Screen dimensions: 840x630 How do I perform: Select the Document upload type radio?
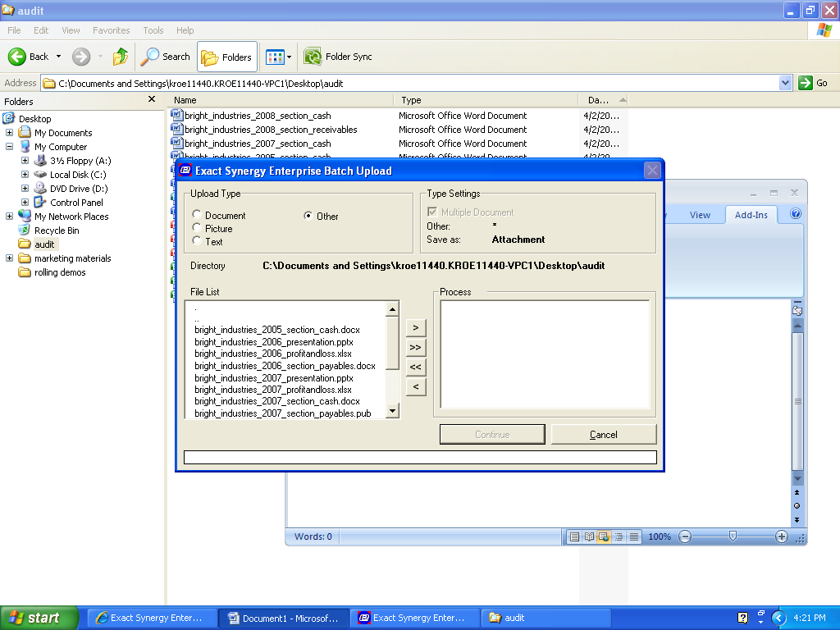pos(197,215)
